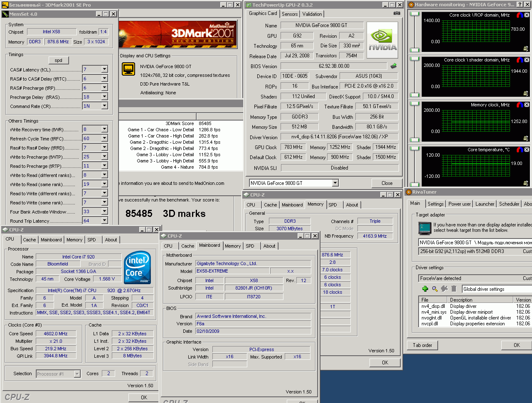The height and width of the screenshot is (403, 532).
Task: Click NVIDIA logo in GPU-Z
Action: 382,40
